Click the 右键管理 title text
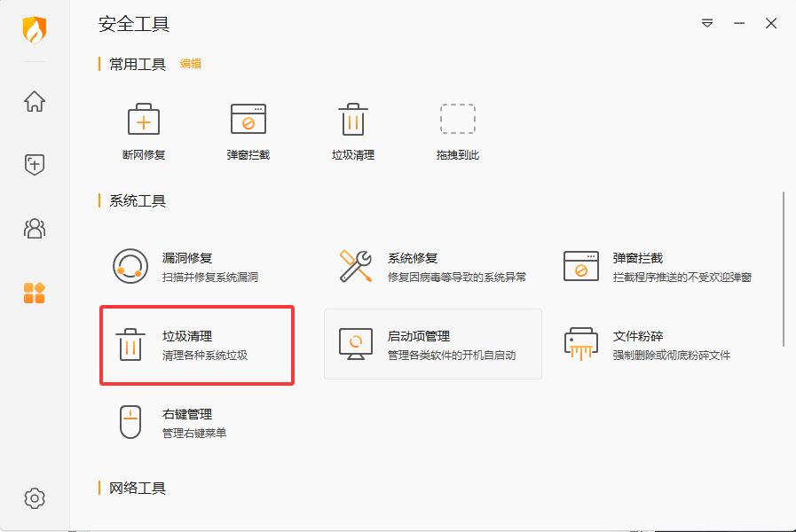This screenshot has height=532, width=796. tap(187, 414)
